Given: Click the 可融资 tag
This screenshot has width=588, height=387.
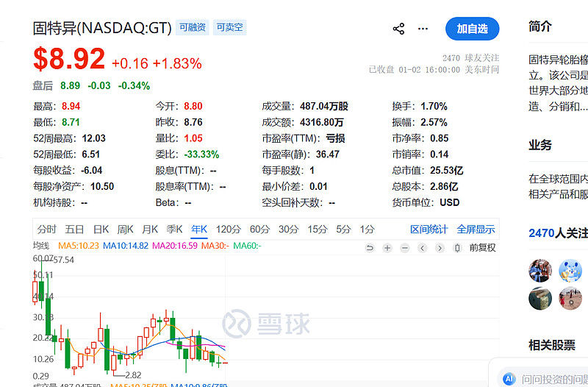Looking at the screenshot, I should (193, 27).
